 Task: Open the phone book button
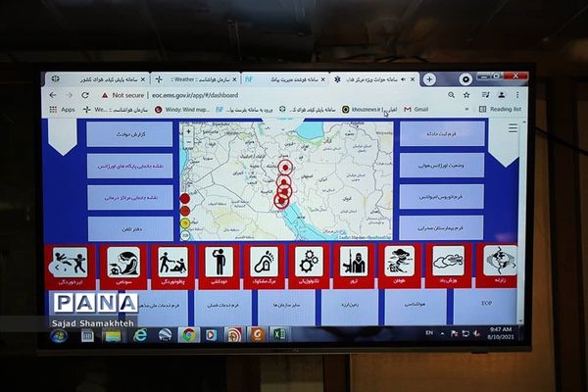(x=130, y=228)
